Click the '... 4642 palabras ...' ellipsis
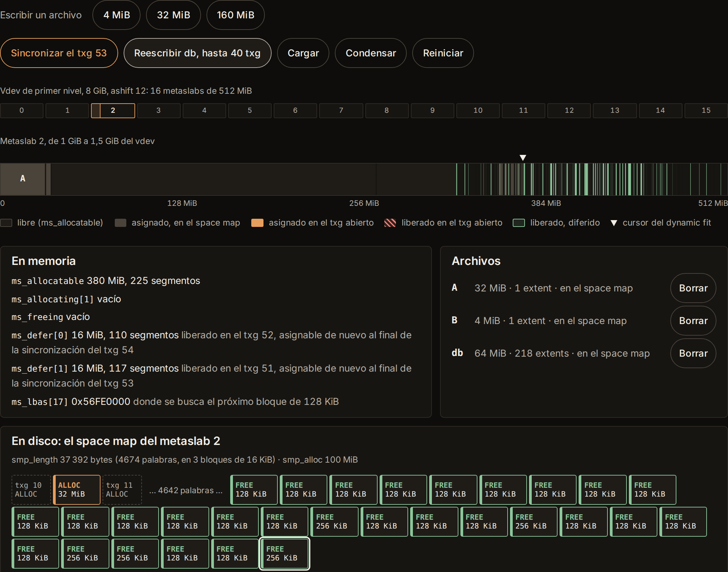 [x=186, y=490]
